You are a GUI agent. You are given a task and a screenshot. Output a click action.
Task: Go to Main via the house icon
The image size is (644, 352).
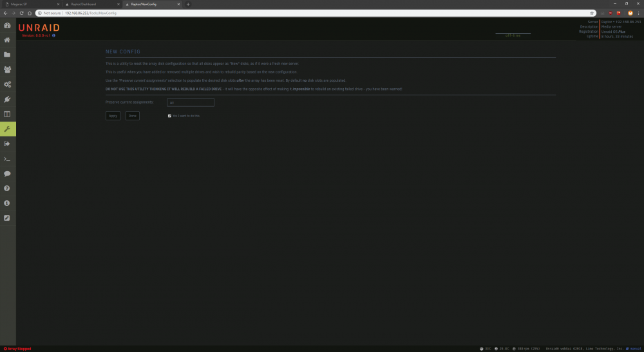[7, 40]
